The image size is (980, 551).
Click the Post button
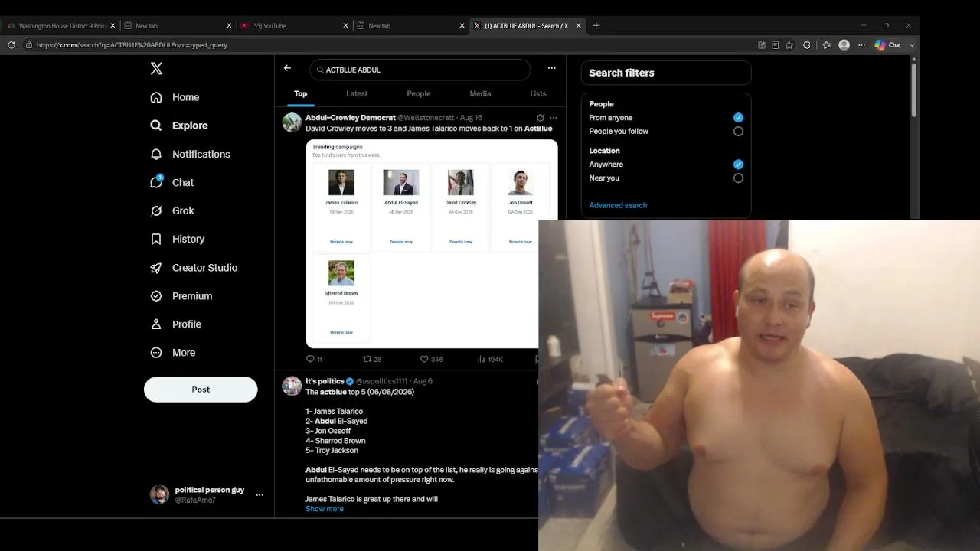pyautogui.click(x=201, y=390)
